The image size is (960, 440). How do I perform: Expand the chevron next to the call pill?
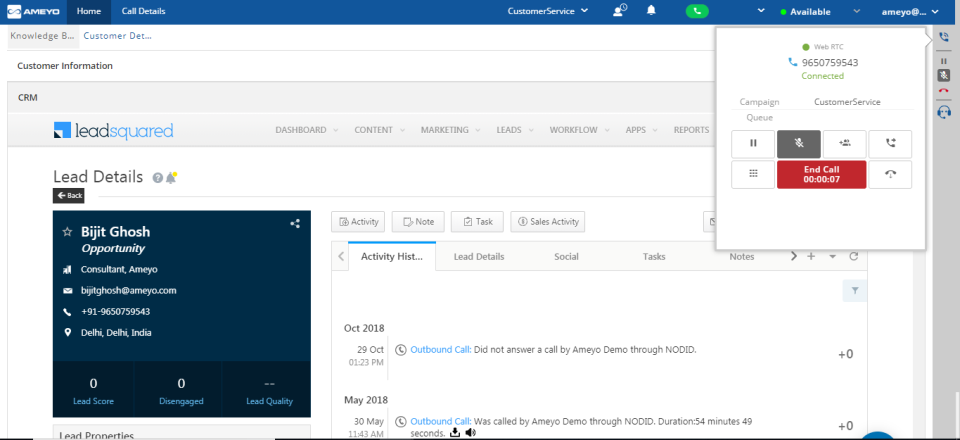[x=761, y=11]
